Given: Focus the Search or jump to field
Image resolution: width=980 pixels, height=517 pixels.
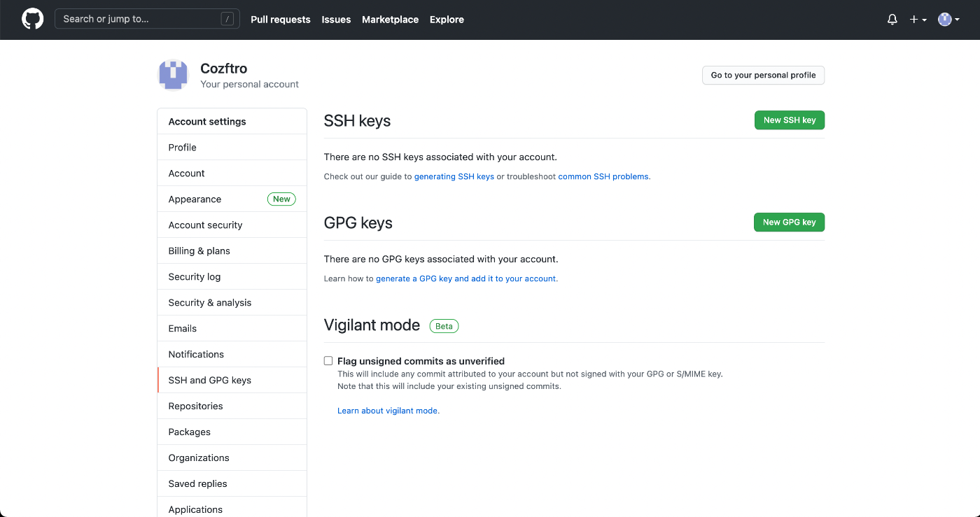Looking at the screenshot, I should [x=147, y=19].
